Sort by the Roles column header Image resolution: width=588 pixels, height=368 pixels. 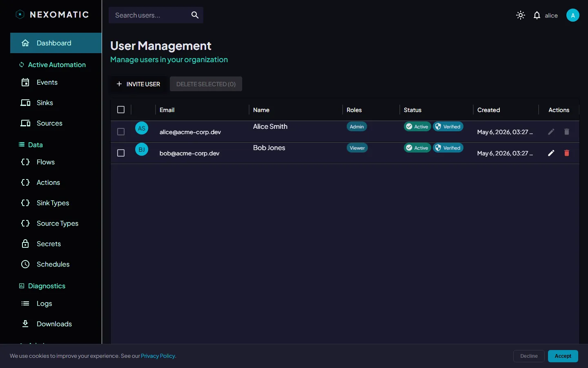click(x=354, y=110)
